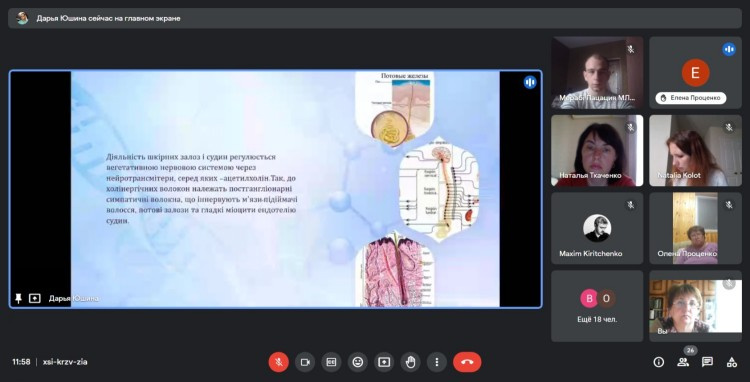Leave the call with the red hang-up button

[467, 362]
